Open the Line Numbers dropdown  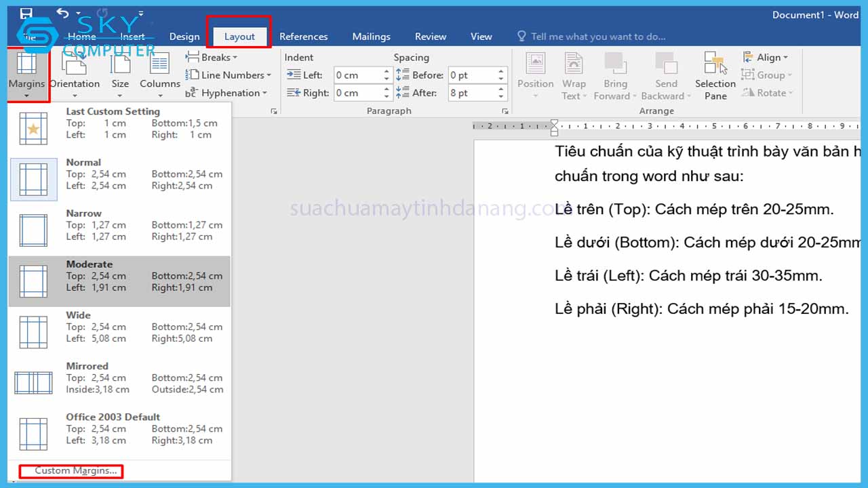[229, 75]
